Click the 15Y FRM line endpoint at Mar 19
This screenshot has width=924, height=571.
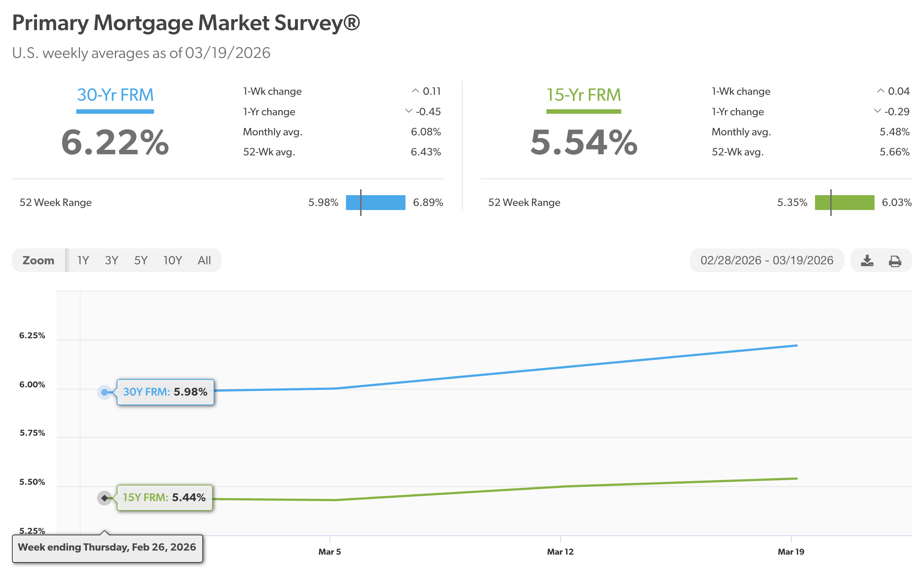click(x=796, y=478)
